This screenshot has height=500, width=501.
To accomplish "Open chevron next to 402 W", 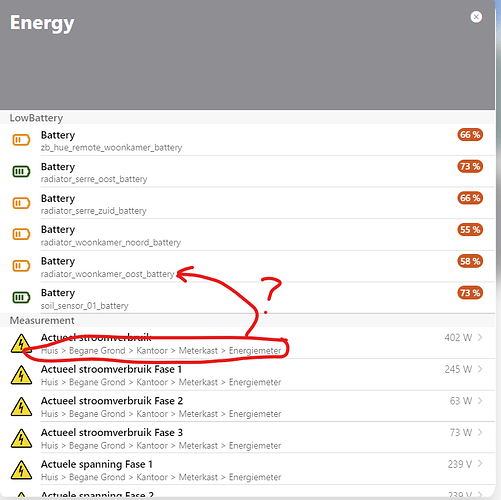I will click(480, 337).
